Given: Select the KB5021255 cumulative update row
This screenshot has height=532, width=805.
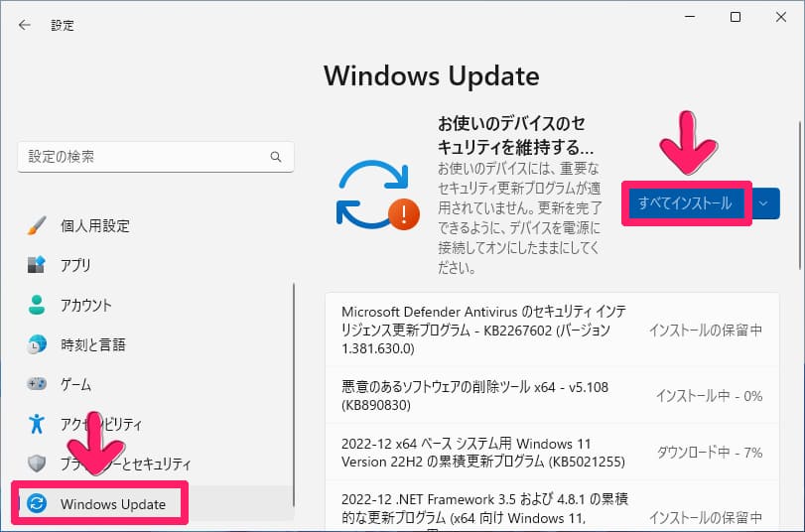Looking at the screenshot, I should (553, 453).
